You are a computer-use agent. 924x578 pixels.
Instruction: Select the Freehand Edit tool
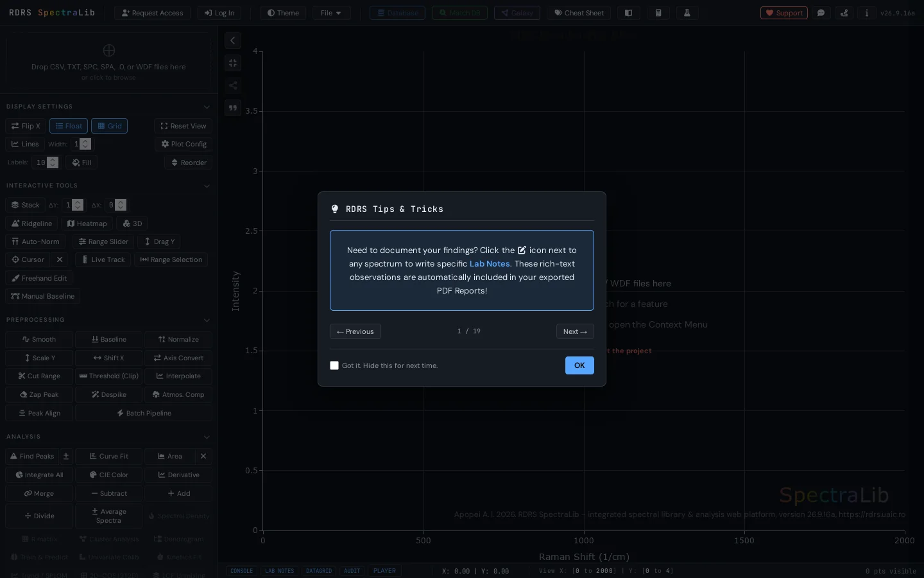39,278
